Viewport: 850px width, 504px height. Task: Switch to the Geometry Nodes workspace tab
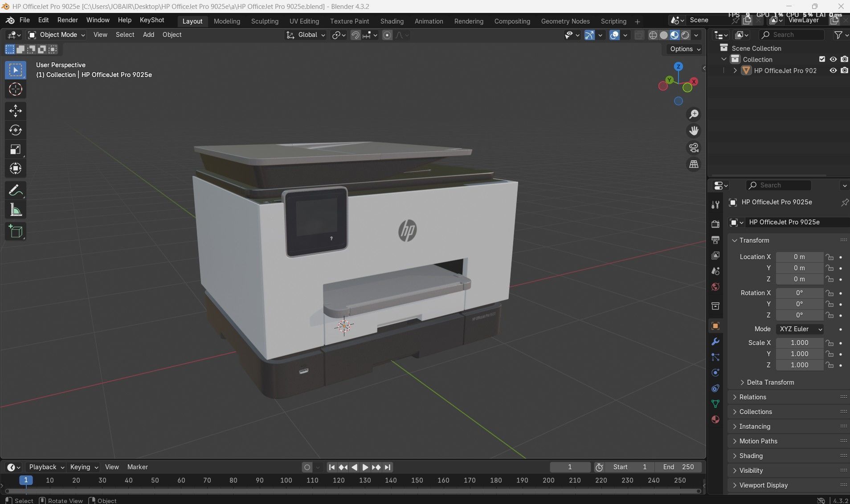[x=565, y=21]
